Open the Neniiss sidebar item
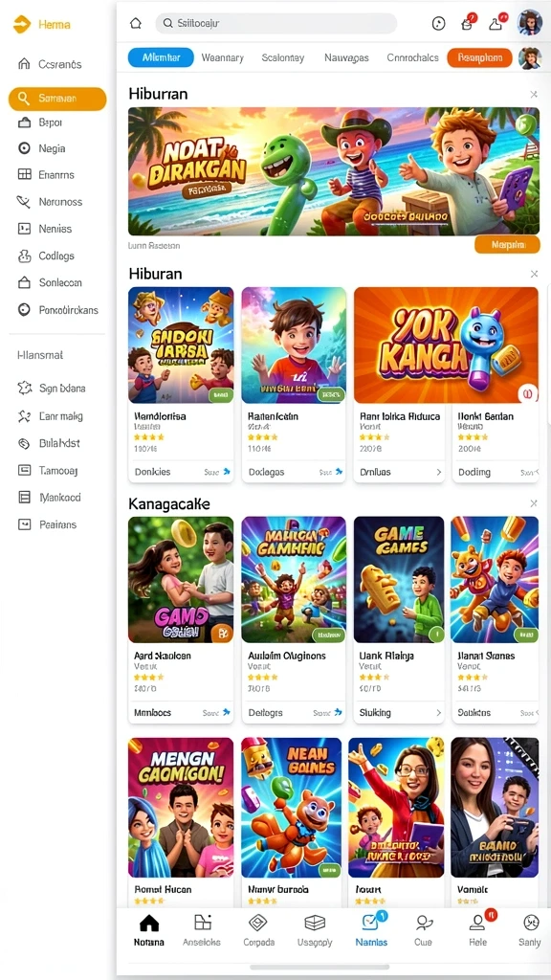This screenshot has width=551, height=980. point(45,229)
